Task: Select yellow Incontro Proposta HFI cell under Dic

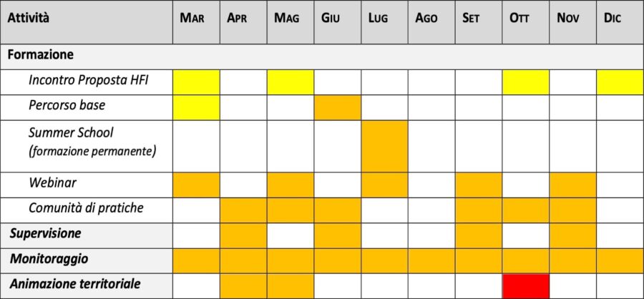Action: coord(620,82)
